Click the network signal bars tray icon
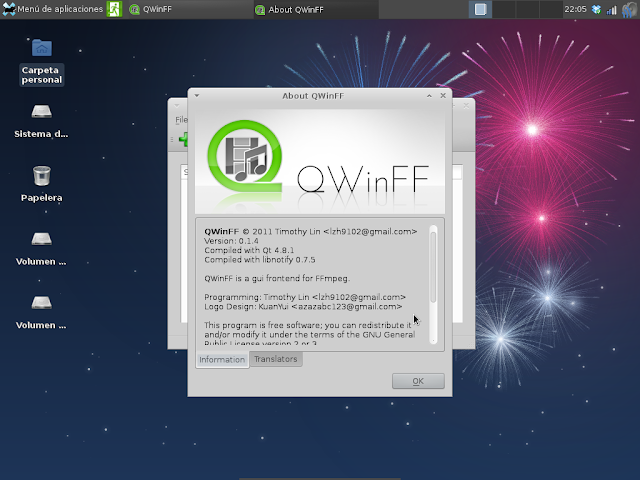 click(x=611, y=10)
